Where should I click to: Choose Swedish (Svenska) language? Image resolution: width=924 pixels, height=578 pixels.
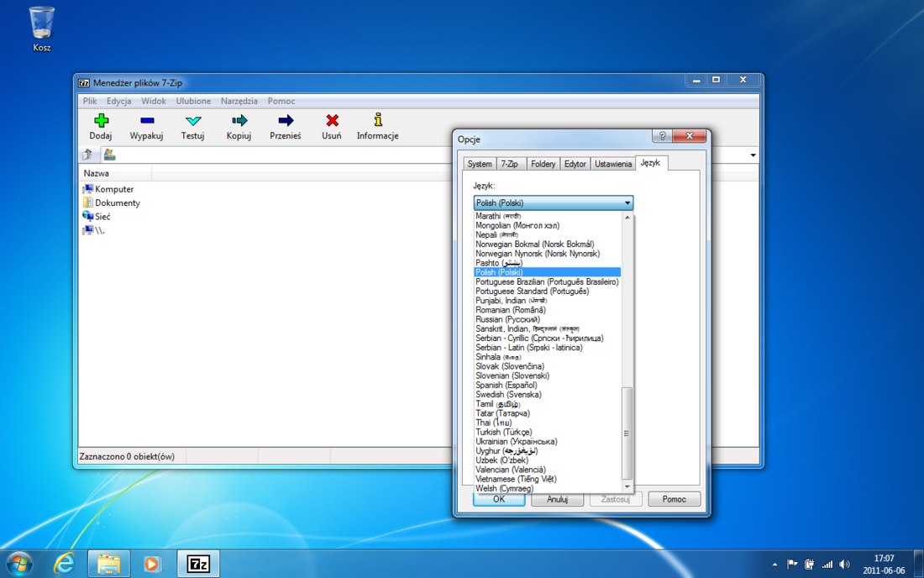(548, 394)
